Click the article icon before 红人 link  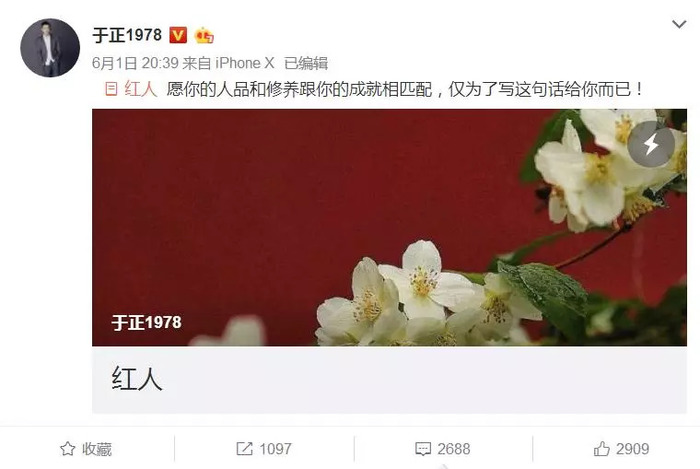[x=111, y=89]
